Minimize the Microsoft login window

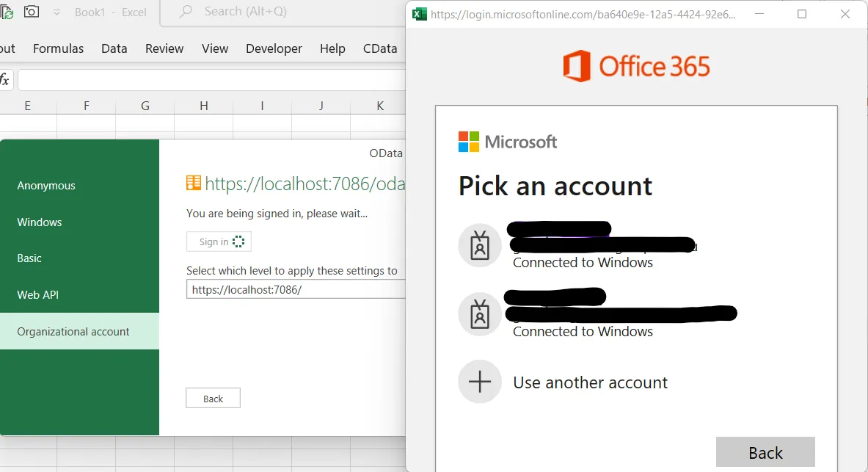click(x=759, y=15)
